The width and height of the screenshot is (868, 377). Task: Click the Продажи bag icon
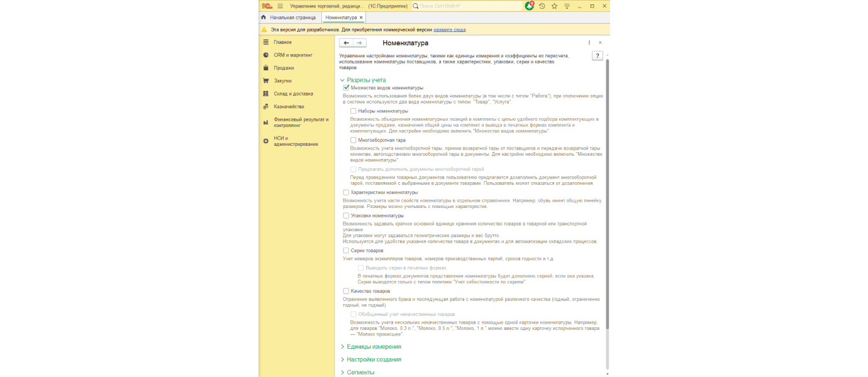[x=266, y=68]
